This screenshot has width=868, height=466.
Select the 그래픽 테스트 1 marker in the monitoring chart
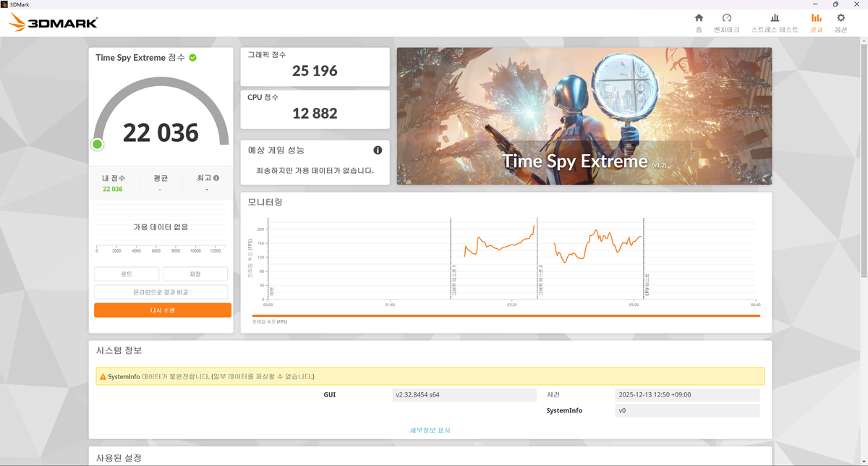click(454, 281)
